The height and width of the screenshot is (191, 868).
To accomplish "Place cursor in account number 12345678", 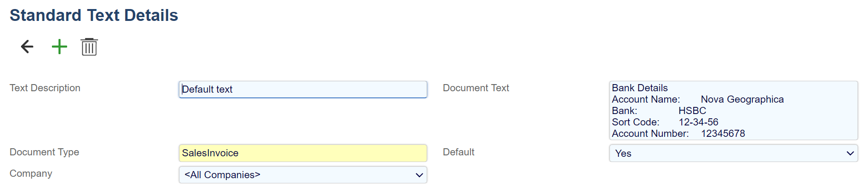I will [x=723, y=134].
